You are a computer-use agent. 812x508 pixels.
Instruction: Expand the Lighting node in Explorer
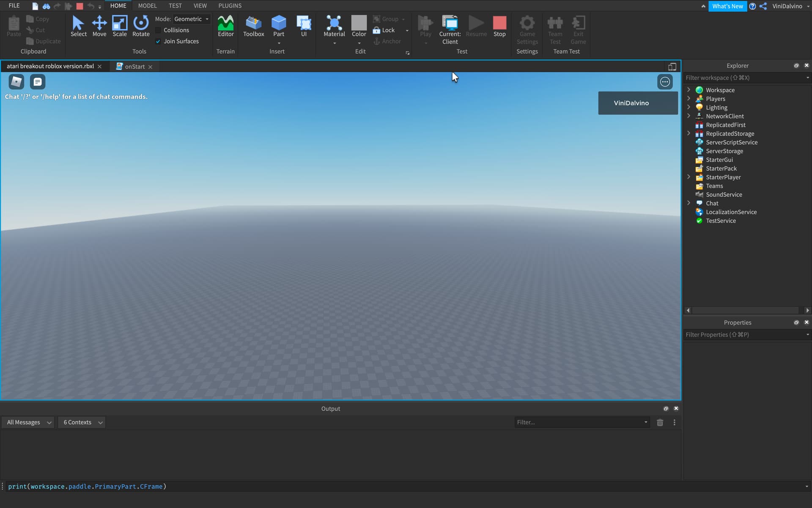(689, 107)
